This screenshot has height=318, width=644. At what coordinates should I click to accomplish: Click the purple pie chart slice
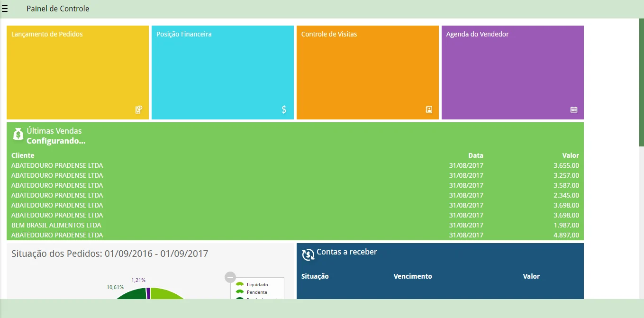point(148,293)
